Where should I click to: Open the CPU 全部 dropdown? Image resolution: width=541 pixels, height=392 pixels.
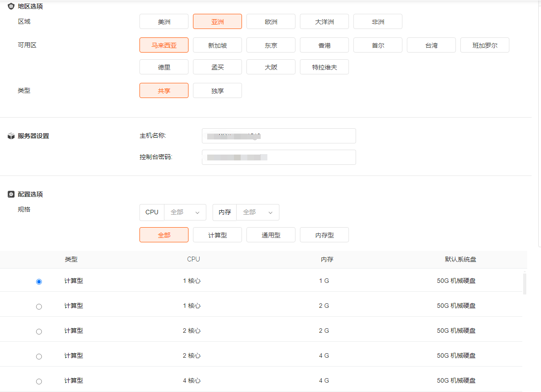point(185,212)
